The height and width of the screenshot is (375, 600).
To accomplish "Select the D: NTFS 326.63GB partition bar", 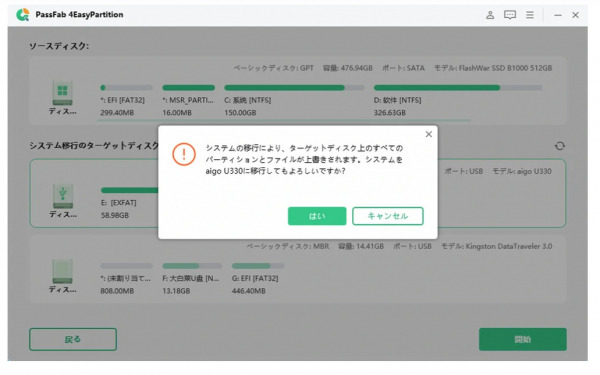I will click(x=458, y=88).
